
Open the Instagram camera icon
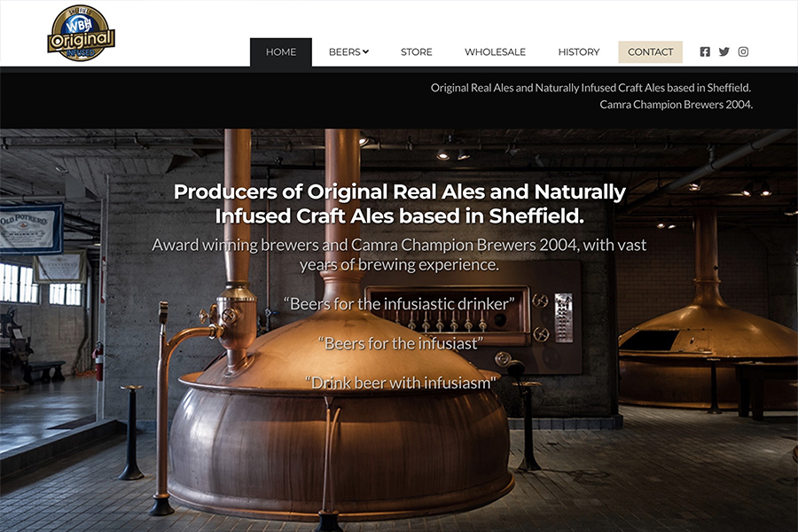pyautogui.click(x=743, y=52)
